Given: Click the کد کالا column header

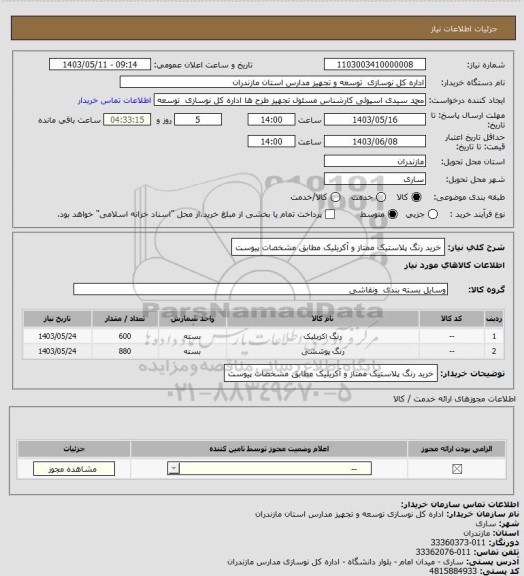Looking at the screenshot, I should pos(451,319).
